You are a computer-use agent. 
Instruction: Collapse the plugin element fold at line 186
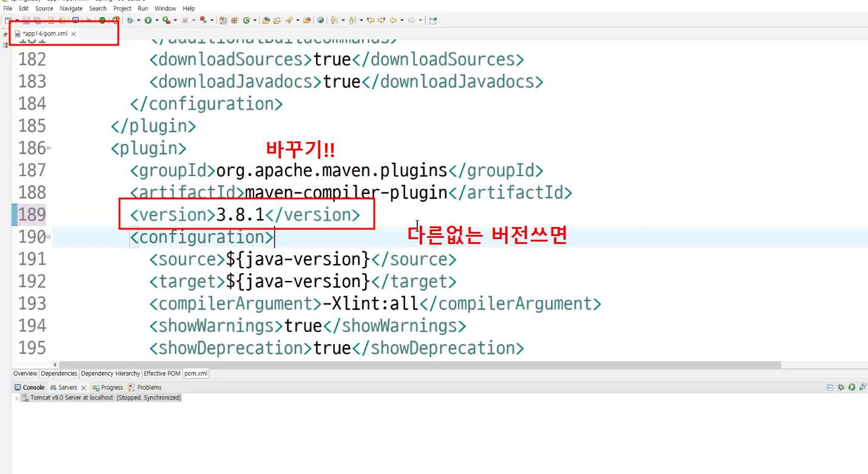pyautogui.click(x=49, y=148)
